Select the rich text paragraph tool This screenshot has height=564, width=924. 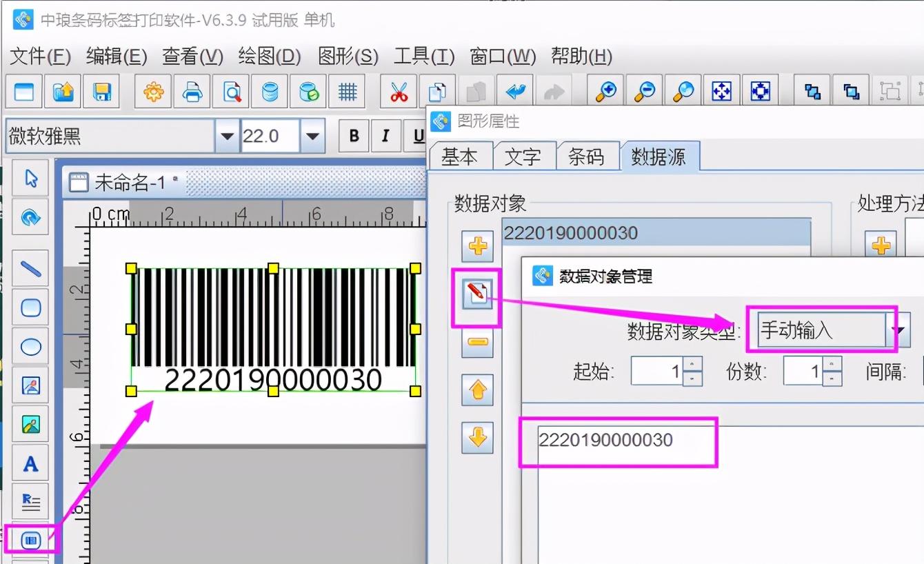[x=30, y=501]
